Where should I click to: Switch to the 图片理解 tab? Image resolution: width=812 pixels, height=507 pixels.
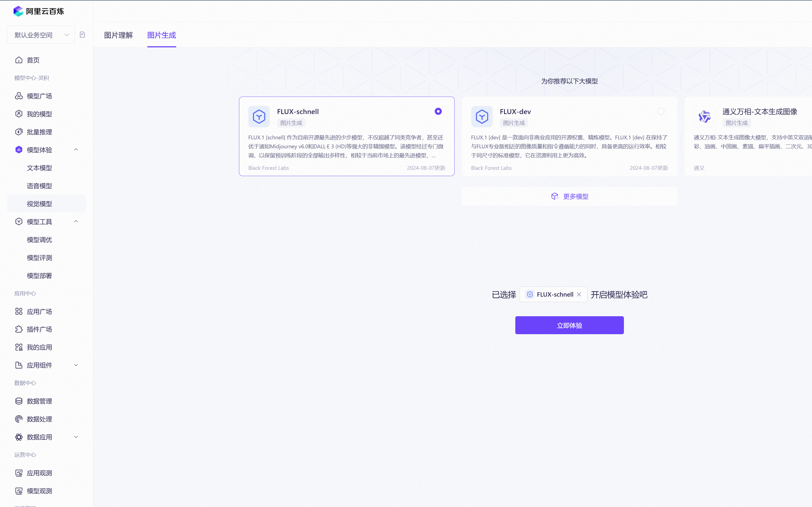point(118,35)
